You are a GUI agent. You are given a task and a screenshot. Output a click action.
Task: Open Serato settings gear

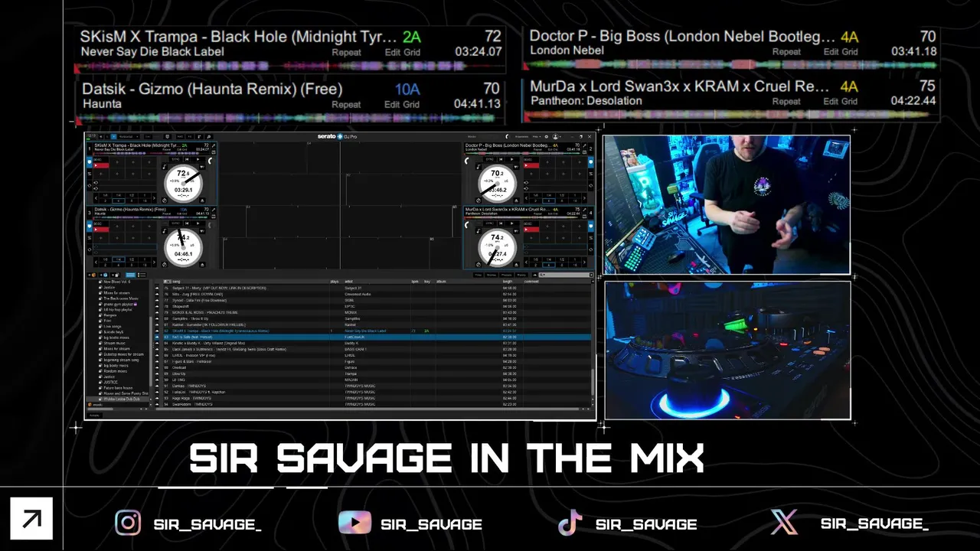tap(546, 136)
